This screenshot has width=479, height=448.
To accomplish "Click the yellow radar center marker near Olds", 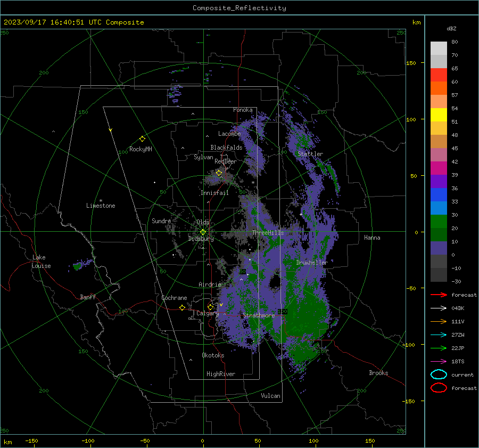I will pyautogui.click(x=203, y=232).
